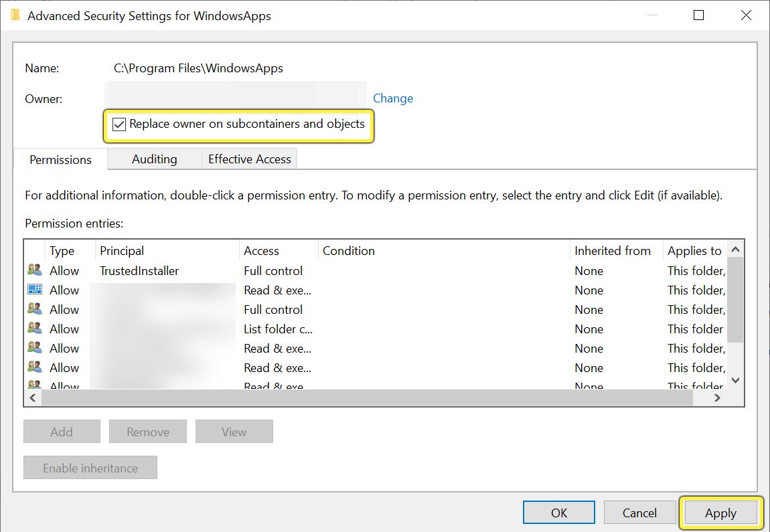
Task: Confirm with the OK button
Action: pyautogui.click(x=559, y=513)
